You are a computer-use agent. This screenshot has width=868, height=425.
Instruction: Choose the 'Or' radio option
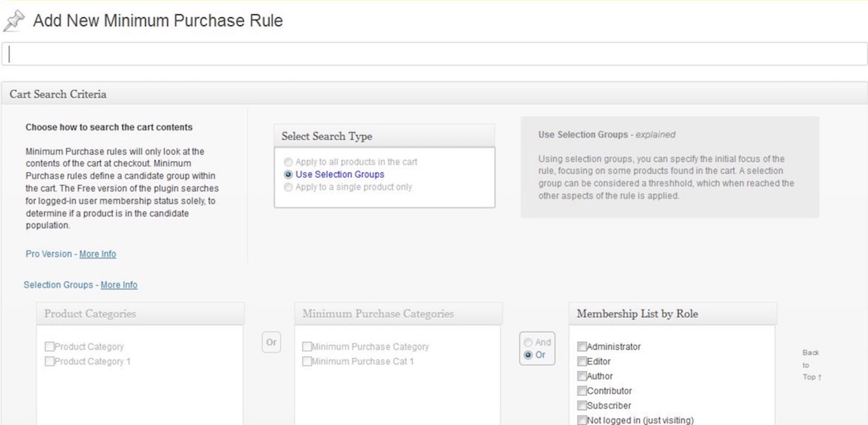pos(528,355)
